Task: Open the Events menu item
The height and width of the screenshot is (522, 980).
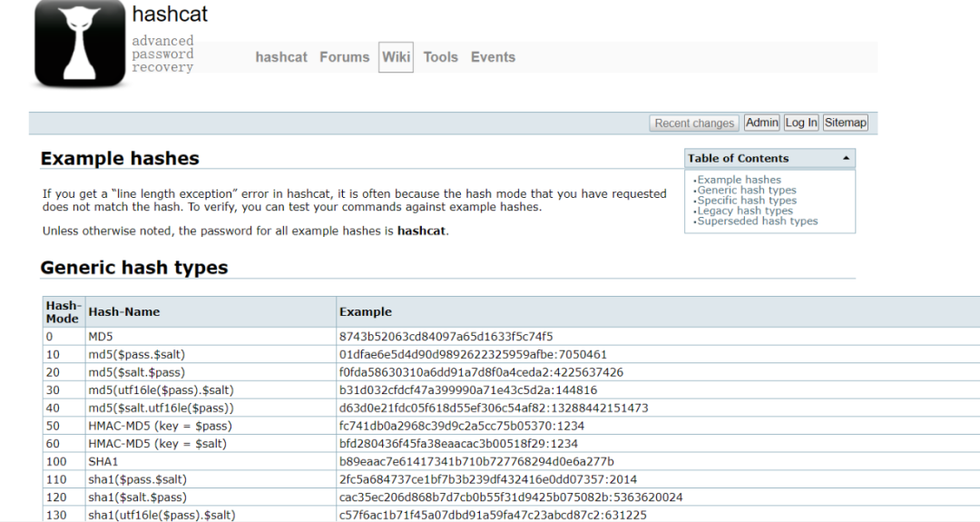Action: pyautogui.click(x=493, y=57)
